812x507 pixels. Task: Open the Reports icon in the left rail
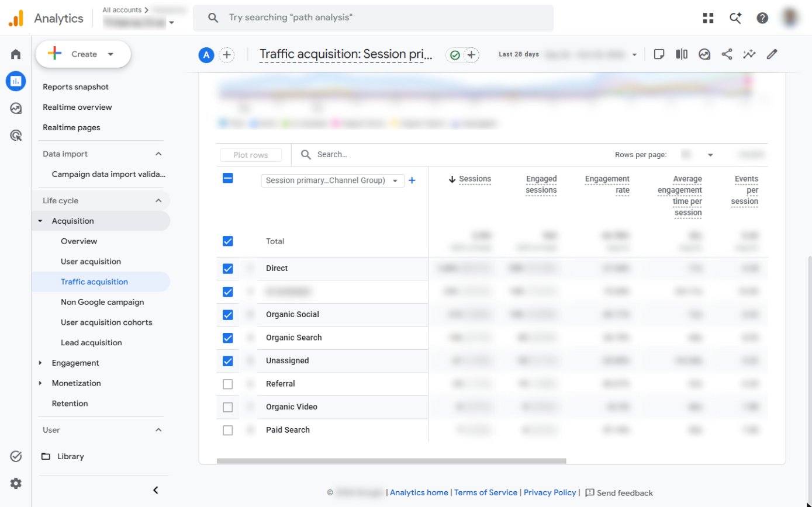(x=16, y=81)
